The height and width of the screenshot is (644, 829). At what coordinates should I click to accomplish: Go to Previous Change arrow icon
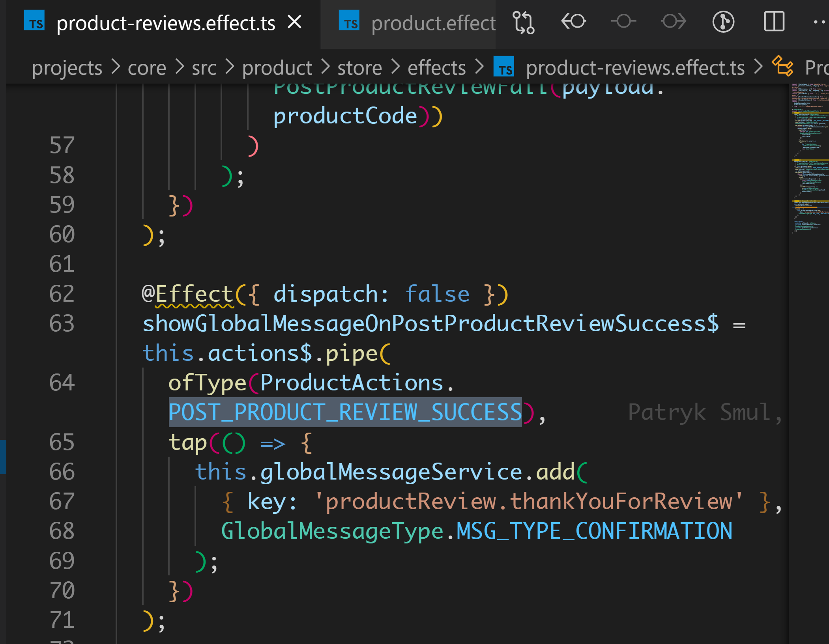click(573, 21)
